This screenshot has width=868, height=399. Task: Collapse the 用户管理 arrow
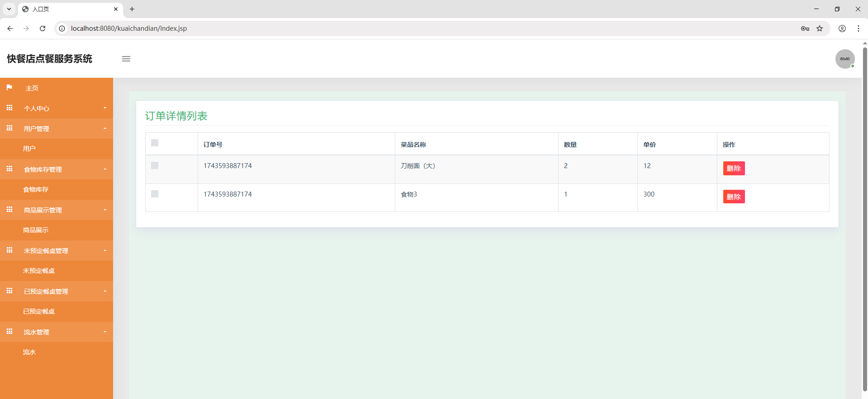pos(105,128)
